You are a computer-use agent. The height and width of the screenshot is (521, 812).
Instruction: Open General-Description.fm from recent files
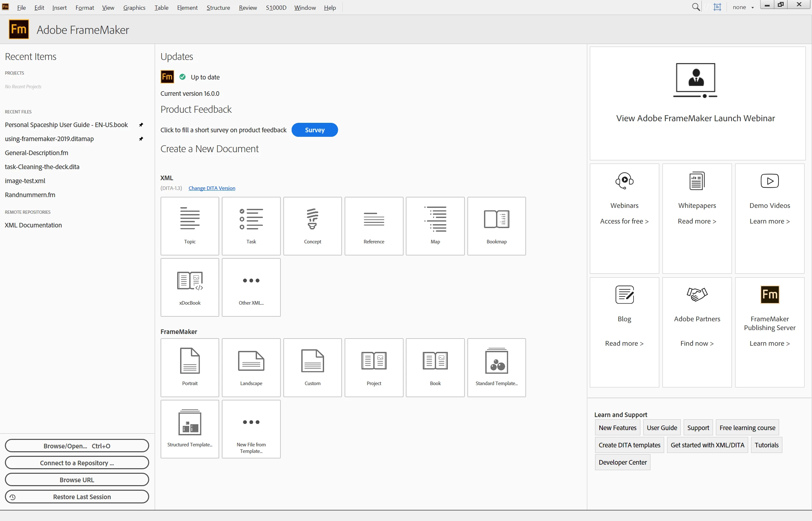pyautogui.click(x=36, y=152)
